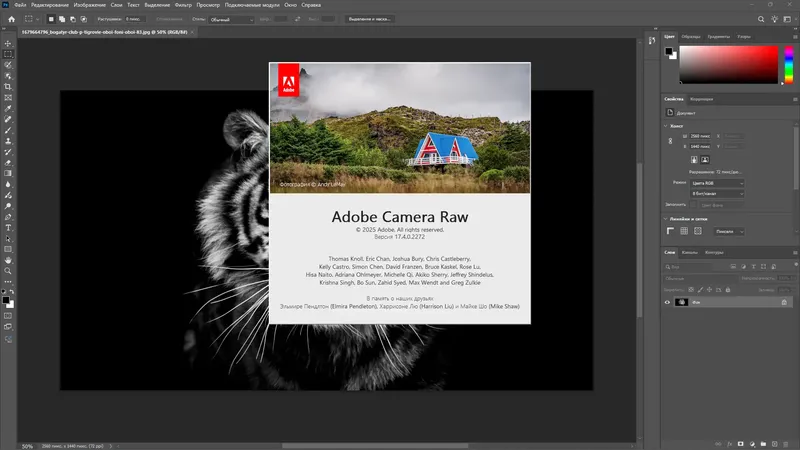Open the Фильтр menu
The width and height of the screenshot is (800, 450).
[183, 5]
